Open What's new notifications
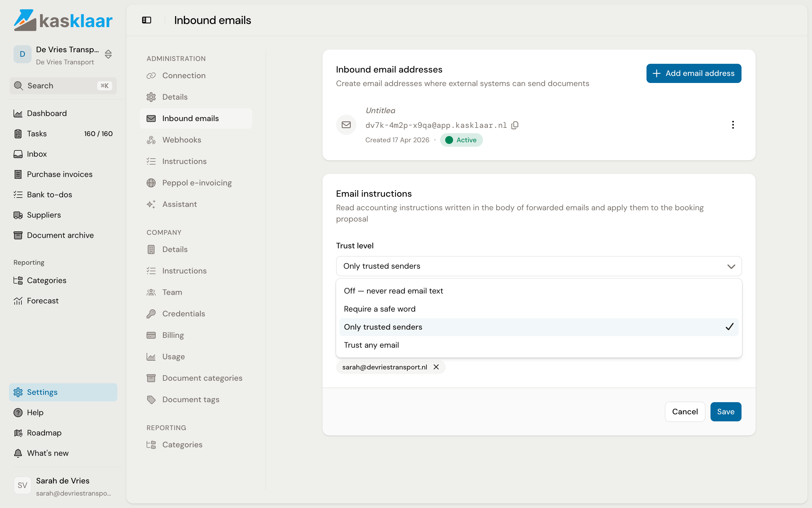812x508 pixels. 63,453
